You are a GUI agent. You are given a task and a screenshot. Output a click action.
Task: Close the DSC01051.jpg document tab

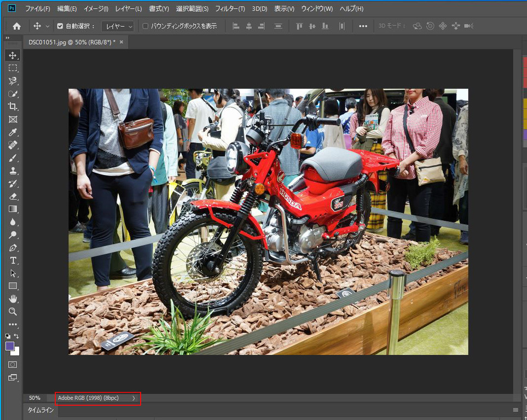(121, 42)
